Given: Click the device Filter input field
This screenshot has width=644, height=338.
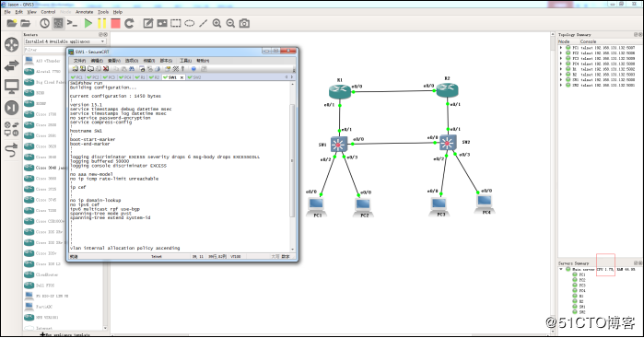Looking at the screenshot, I should [44, 50].
